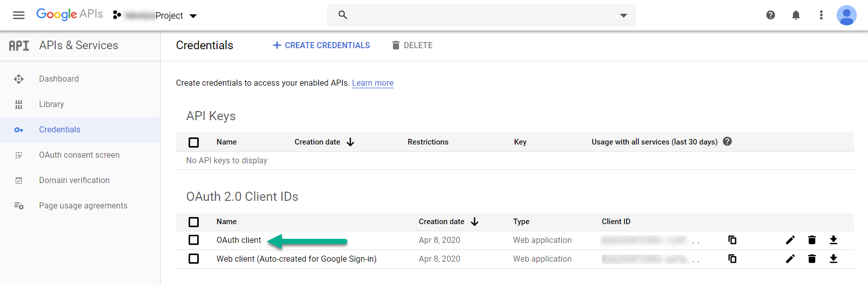The height and width of the screenshot is (285, 868).
Task: Click the Domain verification checkbox icon
Action: tap(19, 181)
